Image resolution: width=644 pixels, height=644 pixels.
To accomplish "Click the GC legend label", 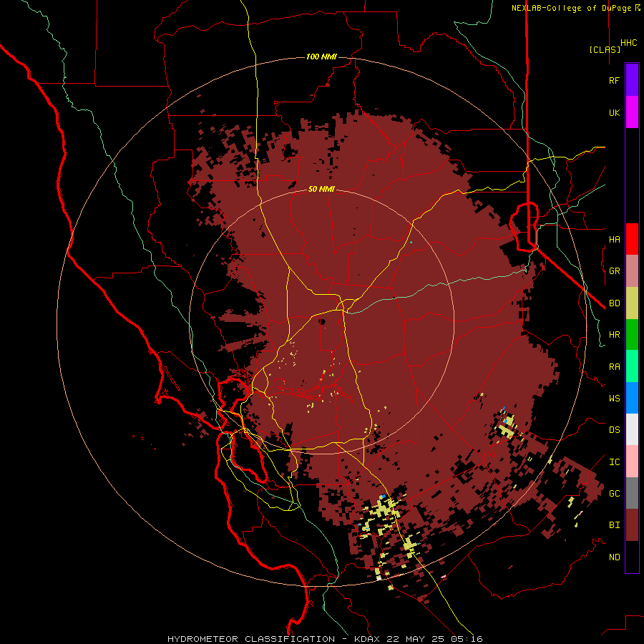I will [614, 493].
